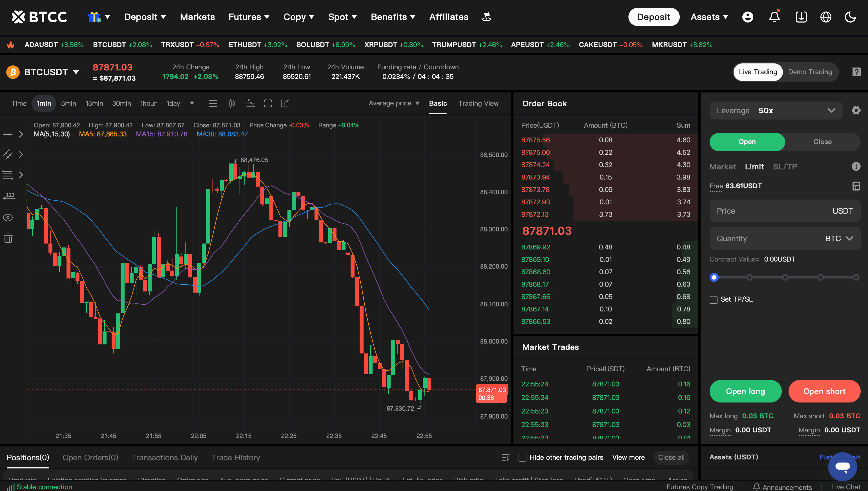Image resolution: width=868 pixels, height=491 pixels.
Task: Switch to dark/light mode moon icon
Action: coord(850,17)
